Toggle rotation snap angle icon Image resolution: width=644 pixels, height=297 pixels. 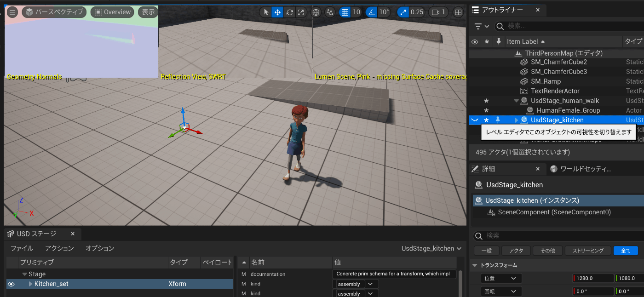click(371, 12)
